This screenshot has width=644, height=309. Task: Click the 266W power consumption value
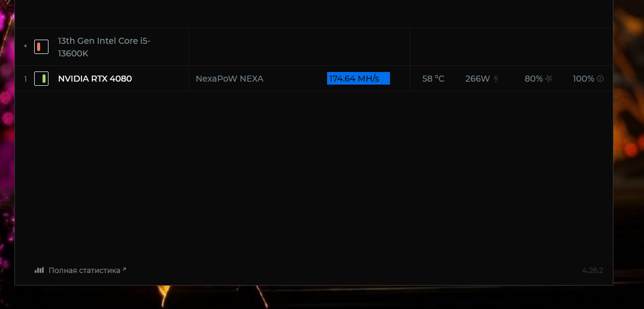pos(477,79)
